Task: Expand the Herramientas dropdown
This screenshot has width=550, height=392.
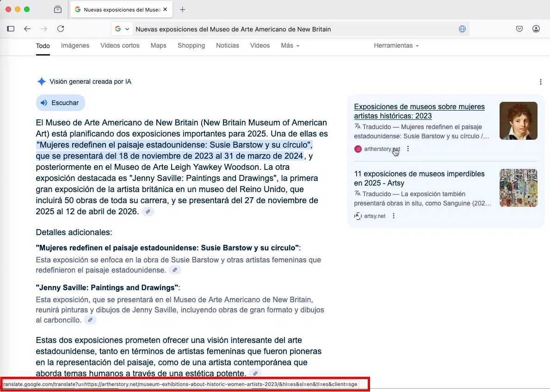Action: click(396, 45)
